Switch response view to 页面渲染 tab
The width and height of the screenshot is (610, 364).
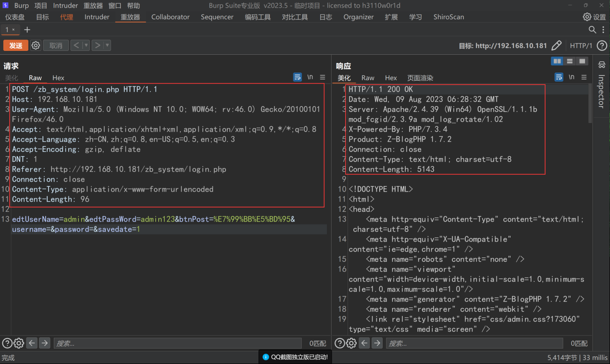pyautogui.click(x=420, y=78)
